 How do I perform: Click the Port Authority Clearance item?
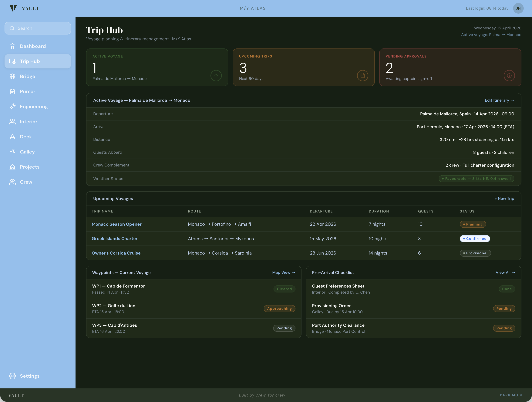coord(413,328)
